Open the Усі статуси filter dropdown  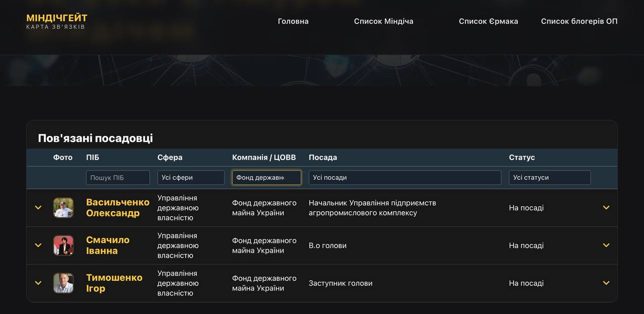click(549, 178)
